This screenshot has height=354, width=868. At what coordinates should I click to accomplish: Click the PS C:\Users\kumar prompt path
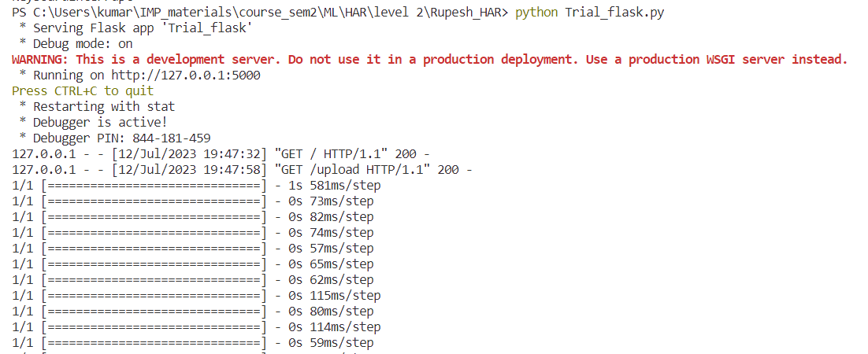click(259, 13)
